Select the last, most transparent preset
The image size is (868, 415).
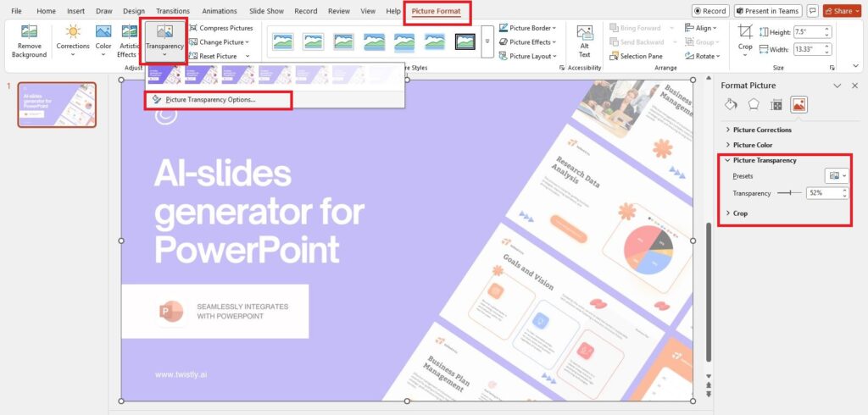(x=385, y=75)
